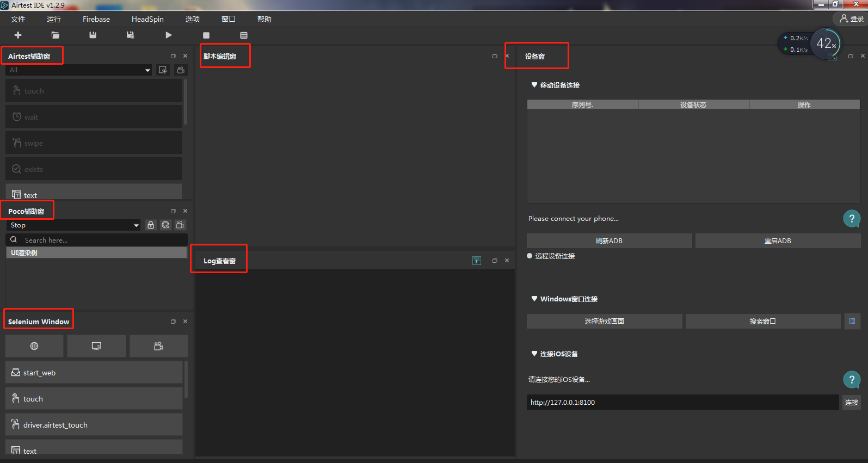Open iOS device connection help icon
The height and width of the screenshot is (463, 868).
[852, 379]
